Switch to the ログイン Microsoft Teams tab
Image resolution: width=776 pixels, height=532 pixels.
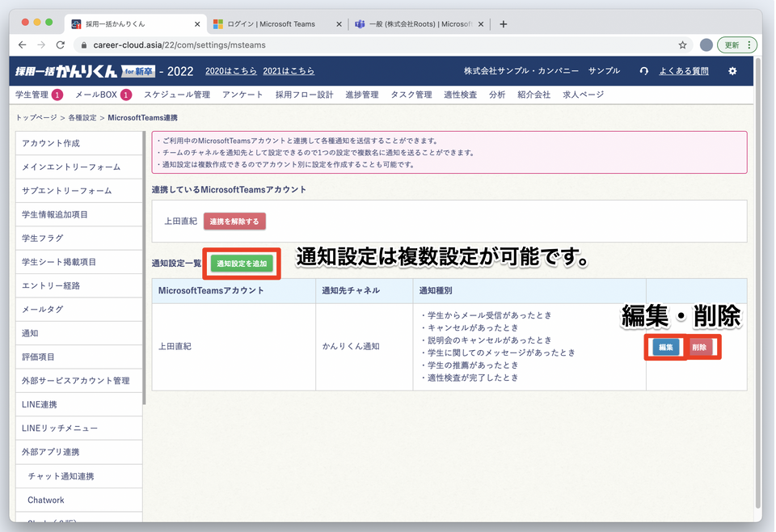coord(272,23)
